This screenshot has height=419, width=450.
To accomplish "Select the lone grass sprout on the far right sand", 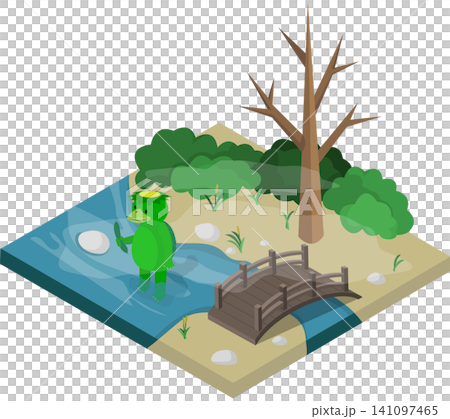I will [x=397, y=262].
